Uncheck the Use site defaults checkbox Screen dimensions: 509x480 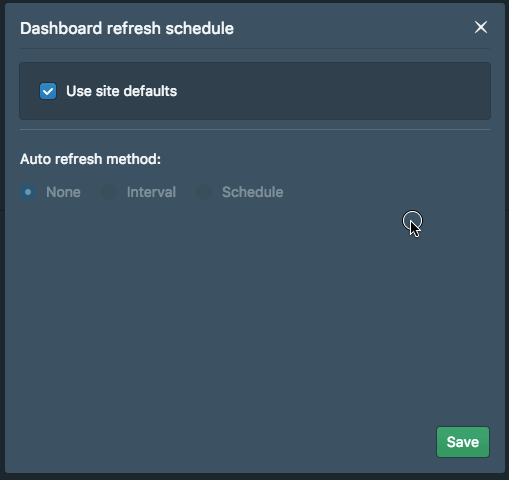48,91
